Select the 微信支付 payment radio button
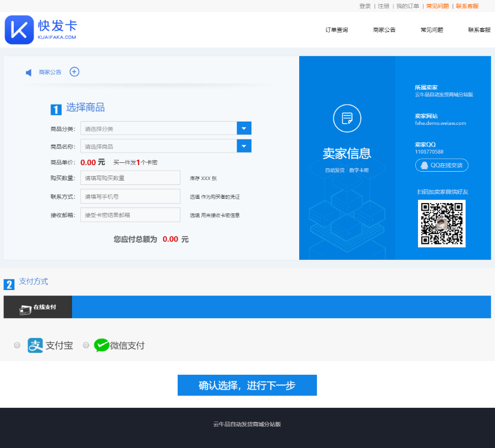Image resolution: width=495 pixels, height=448 pixels. coord(86,345)
